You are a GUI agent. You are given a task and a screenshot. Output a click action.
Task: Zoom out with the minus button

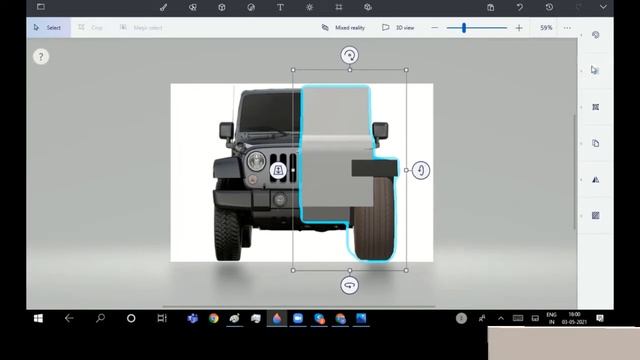click(x=435, y=27)
